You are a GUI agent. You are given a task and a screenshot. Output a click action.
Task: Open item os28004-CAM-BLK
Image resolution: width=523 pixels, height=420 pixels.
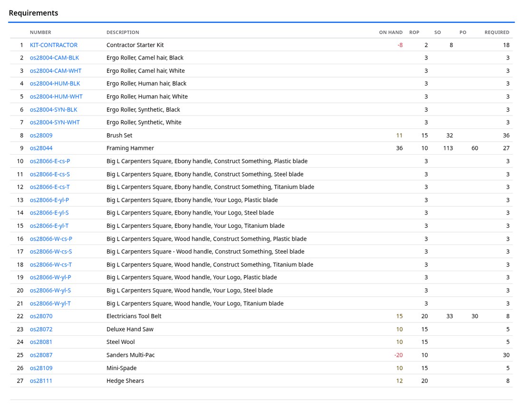pos(54,58)
